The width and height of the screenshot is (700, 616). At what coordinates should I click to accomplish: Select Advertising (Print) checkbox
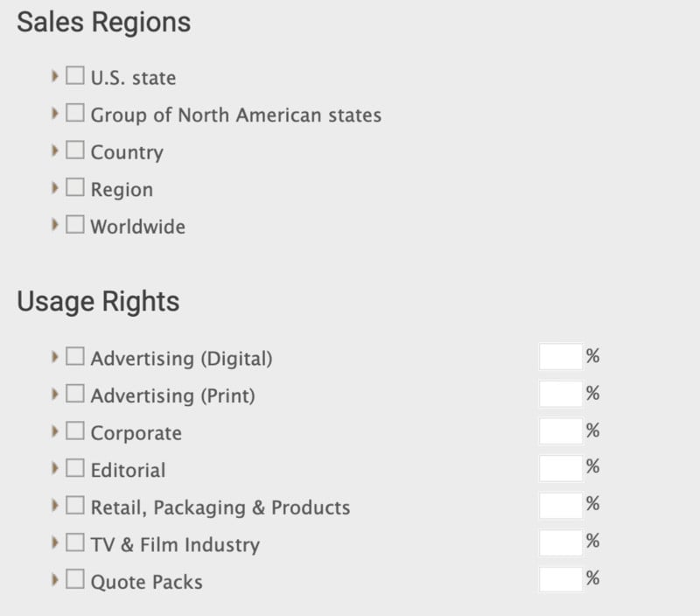(x=74, y=395)
